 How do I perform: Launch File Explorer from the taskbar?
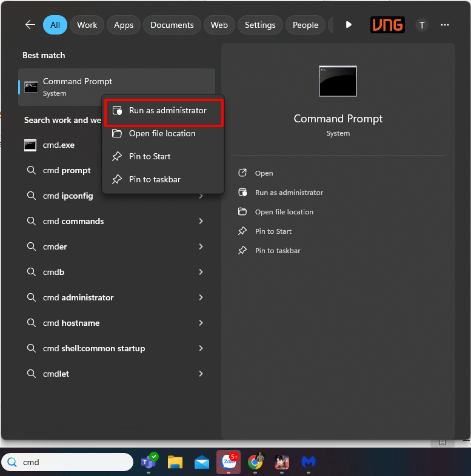point(175,462)
